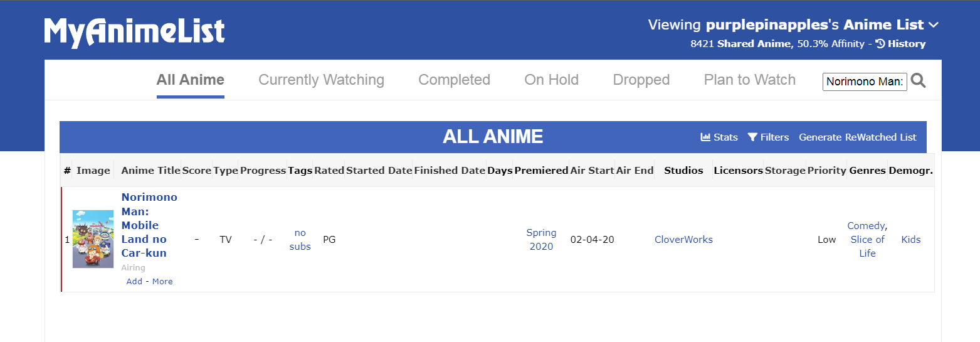The image size is (980, 342).
Task: Select the Completed tab
Action: (454, 80)
